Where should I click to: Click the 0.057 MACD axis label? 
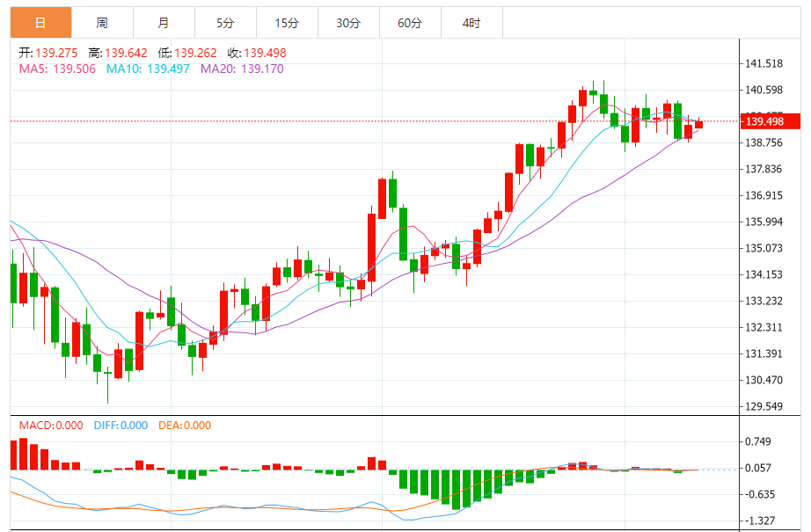(x=758, y=468)
